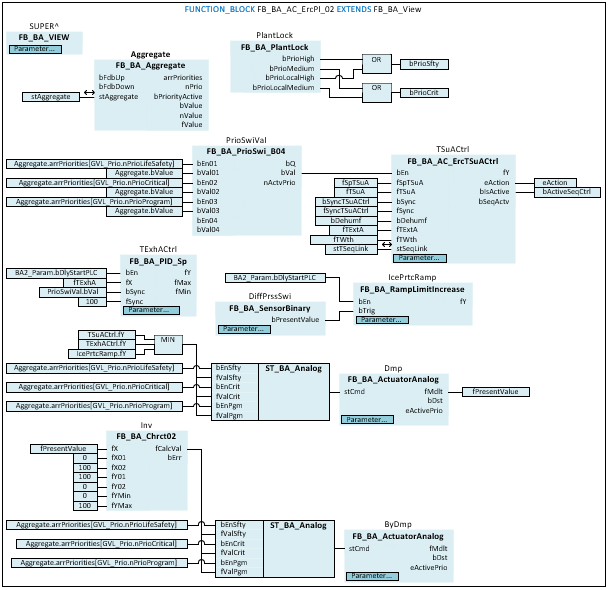
Task: Open Parameter button in FB_BA_AC_ErcTSuACtrl block
Action: click(x=420, y=258)
